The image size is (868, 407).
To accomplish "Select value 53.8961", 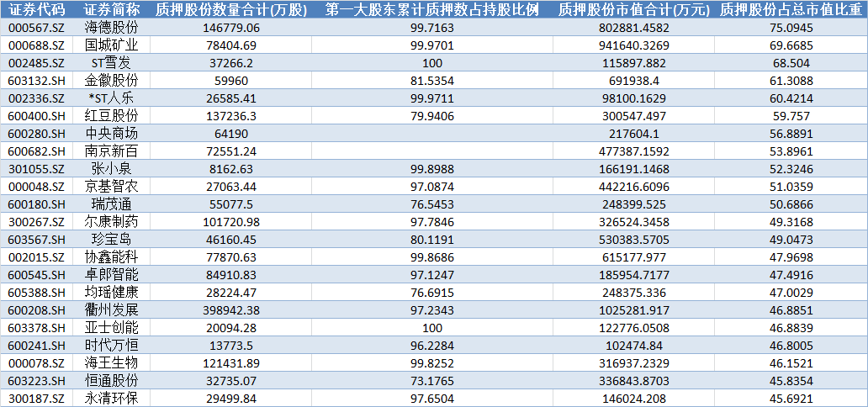I will pyautogui.click(x=793, y=151).
